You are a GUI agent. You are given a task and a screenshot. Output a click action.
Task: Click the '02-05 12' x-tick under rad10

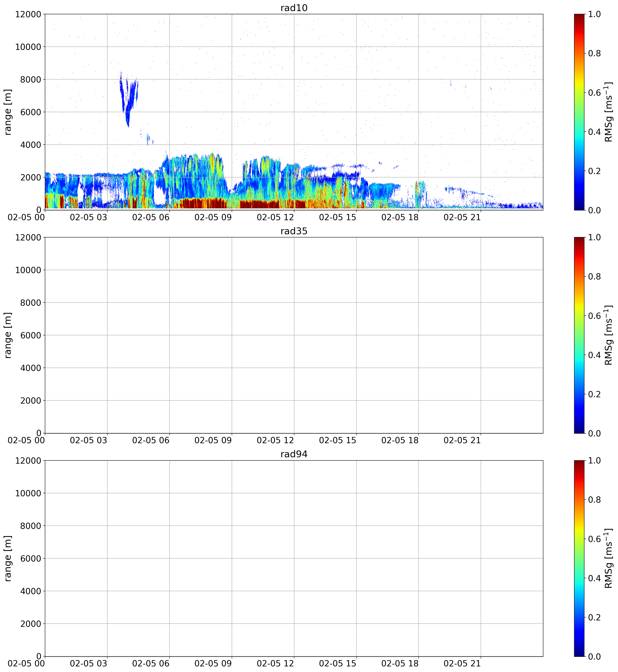tap(275, 217)
